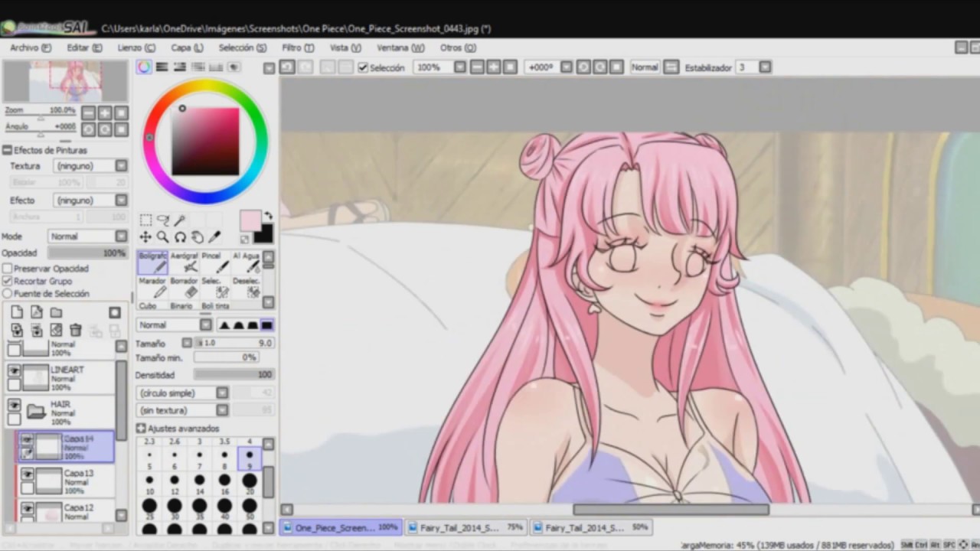Toggle Preservar Opacidad checkbox
Screen dimensions: 980x551
pos(8,269)
